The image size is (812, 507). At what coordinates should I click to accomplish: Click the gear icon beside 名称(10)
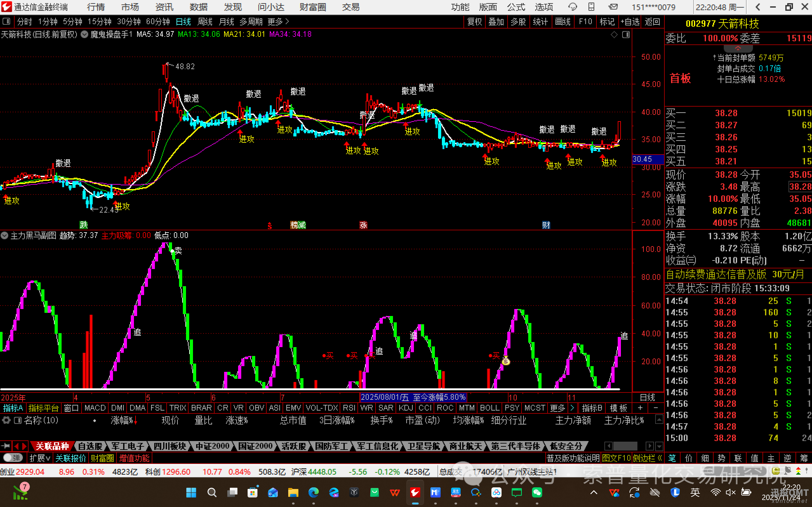tap(6, 420)
